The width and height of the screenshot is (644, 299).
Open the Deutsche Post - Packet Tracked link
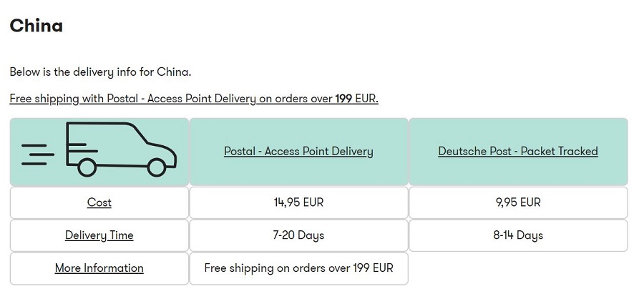(518, 152)
